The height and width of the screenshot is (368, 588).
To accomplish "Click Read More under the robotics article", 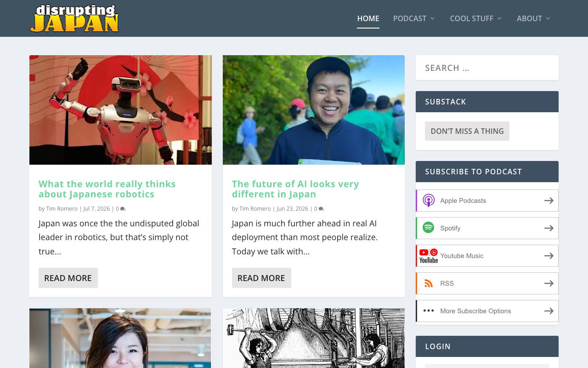I will tap(68, 278).
